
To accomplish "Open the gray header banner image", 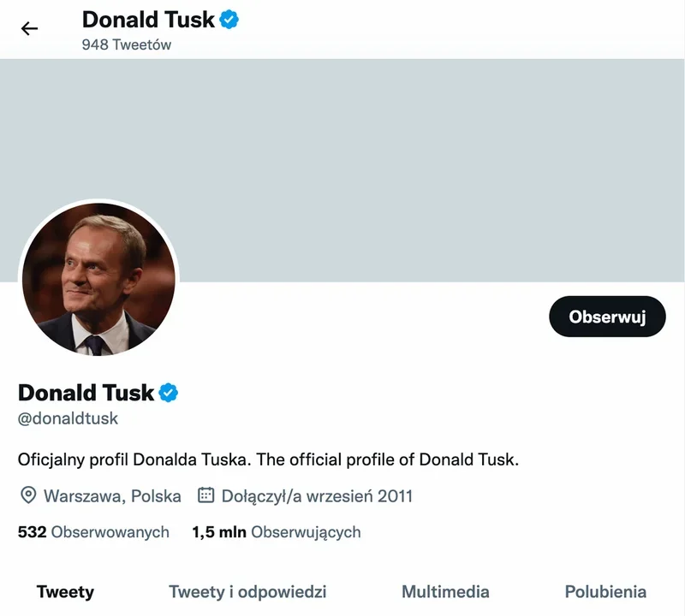I will [342, 170].
